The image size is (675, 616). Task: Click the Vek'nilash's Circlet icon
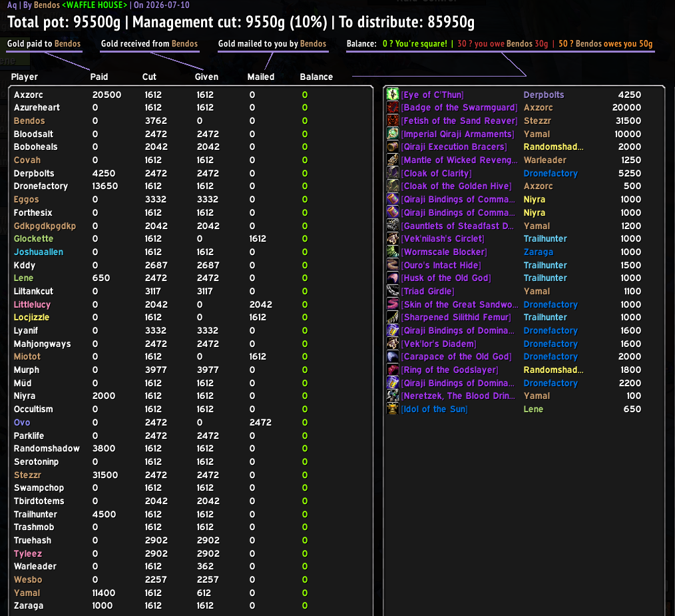pyautogui.click(x=393, y=238)
